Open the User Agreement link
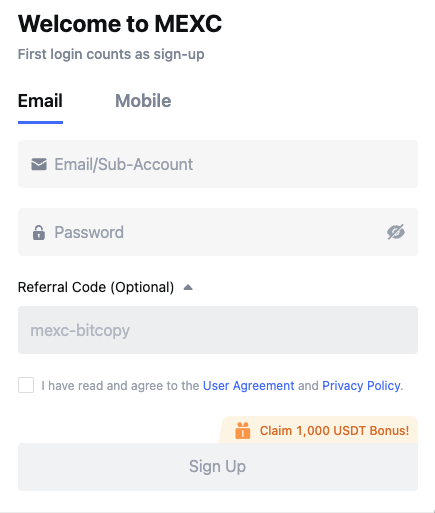 [x=249, y=386]
